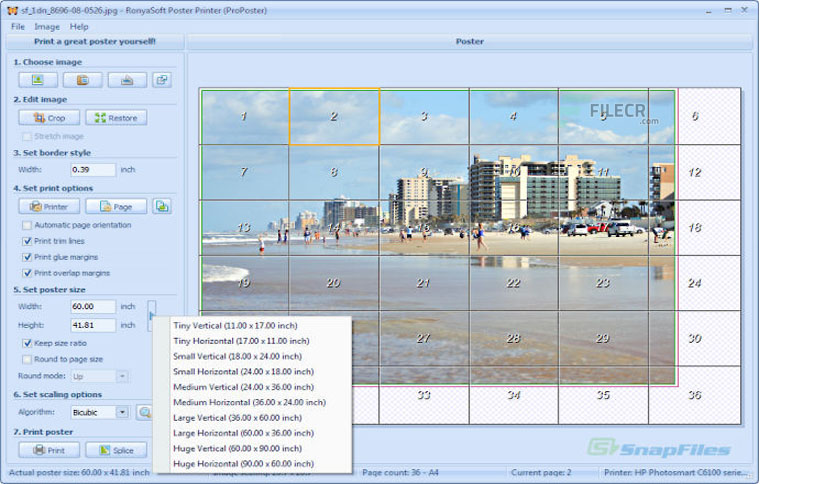
Task: Minimize the Poster Printer window
Action: click(709, 10)
